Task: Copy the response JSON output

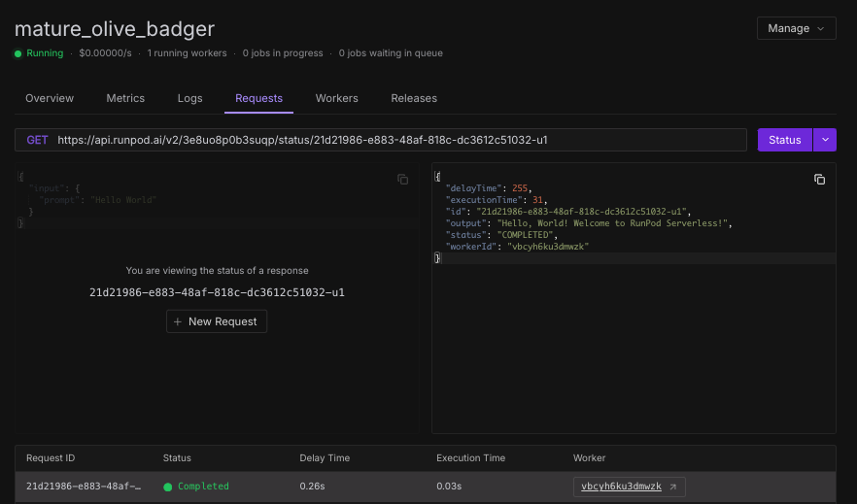Action: 819,180
